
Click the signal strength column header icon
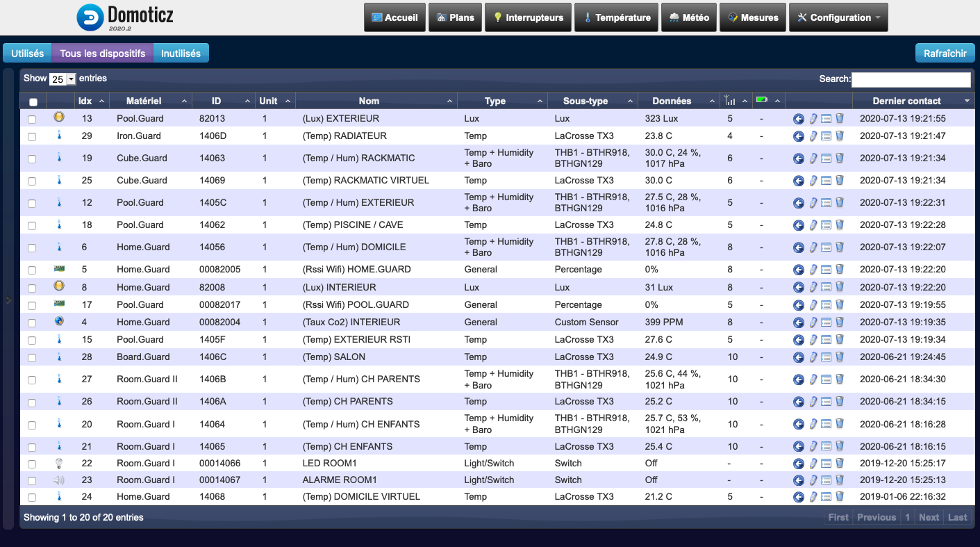729,101
